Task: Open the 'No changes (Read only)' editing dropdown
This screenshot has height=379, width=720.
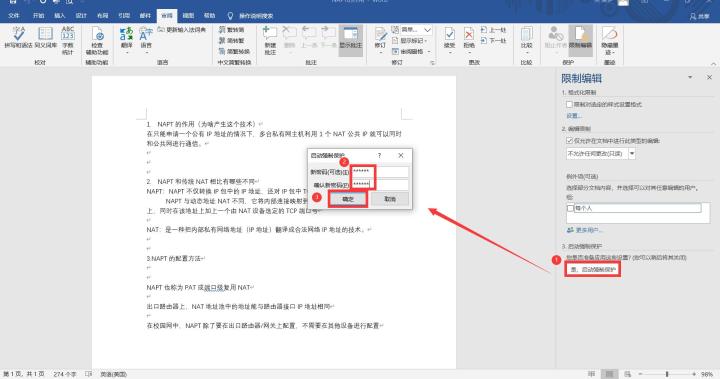Action: click(x=632, y=154)
